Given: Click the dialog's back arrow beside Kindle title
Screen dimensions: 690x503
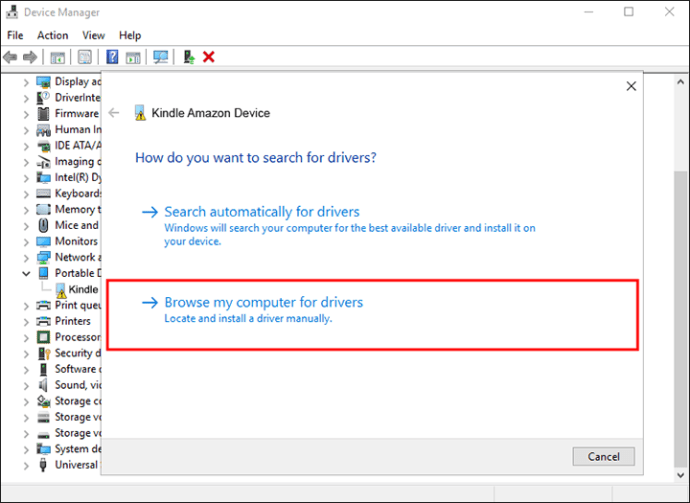Looking at the screenshot, I should click(x=113, y=113).
